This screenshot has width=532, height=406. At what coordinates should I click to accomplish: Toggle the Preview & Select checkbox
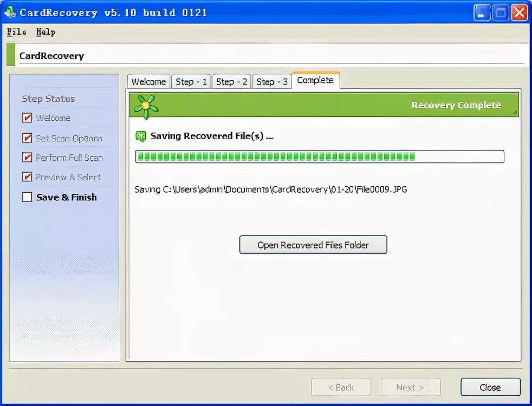[x=27, y=177]
